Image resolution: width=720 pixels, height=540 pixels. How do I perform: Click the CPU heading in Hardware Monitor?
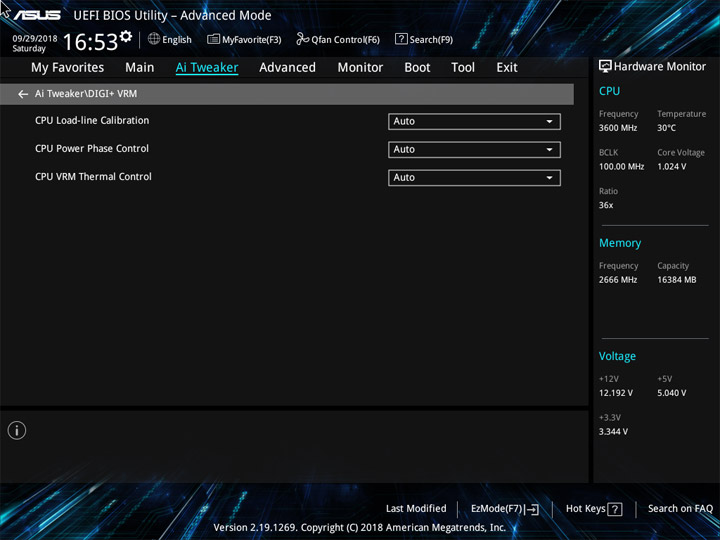[x=609, y=91]
